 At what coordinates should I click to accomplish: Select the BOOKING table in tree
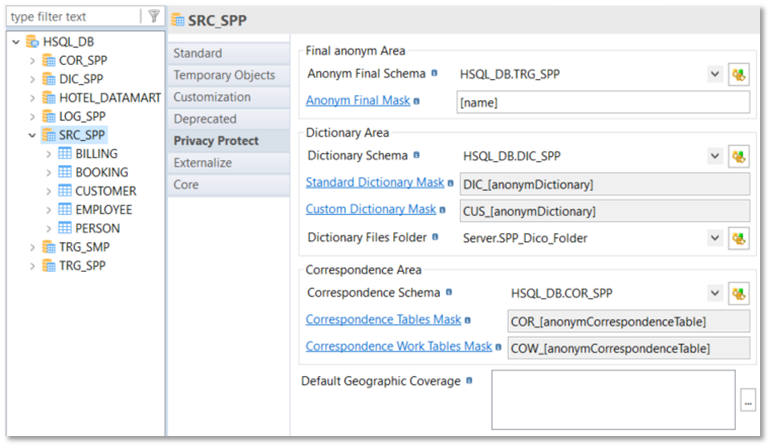101,173
